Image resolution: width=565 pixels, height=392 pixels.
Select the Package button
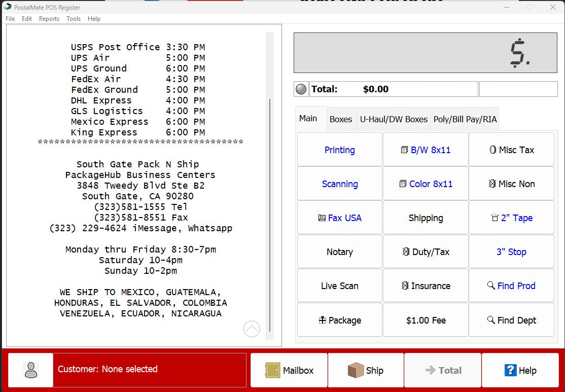(x=339, y=320)
